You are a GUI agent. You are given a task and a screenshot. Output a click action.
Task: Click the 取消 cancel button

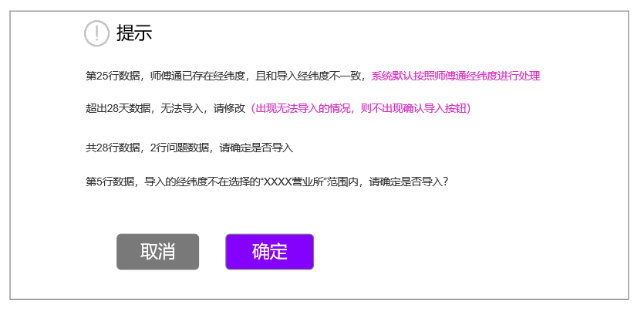click(x=157, y=251)
